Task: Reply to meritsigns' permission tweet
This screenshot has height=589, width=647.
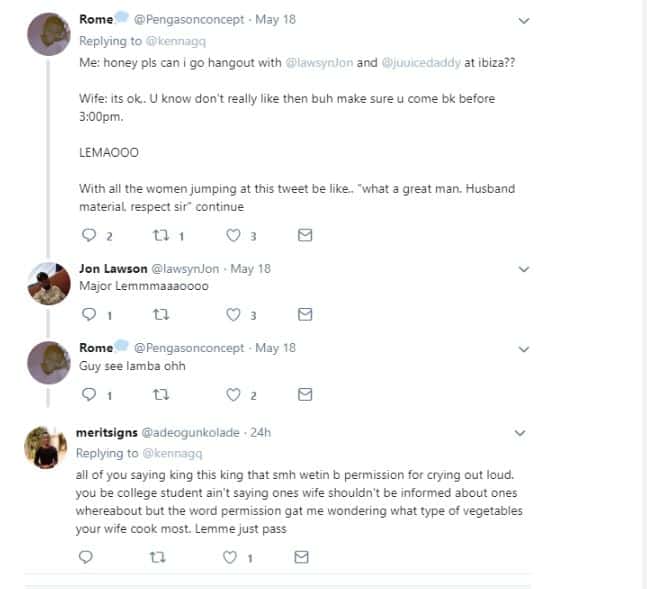Action: 86,557
